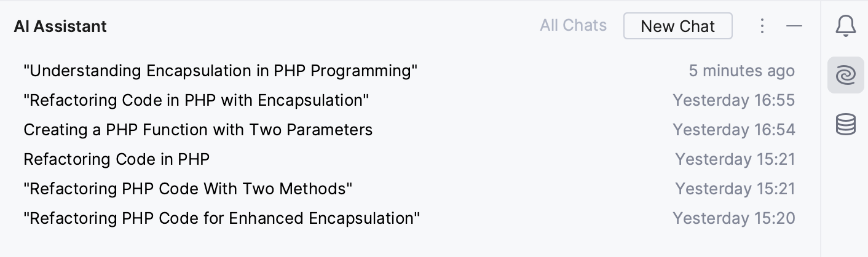868x257 pixels.
Task: Hide the AI Assistant panel with the minus icon
Action: 795,26
